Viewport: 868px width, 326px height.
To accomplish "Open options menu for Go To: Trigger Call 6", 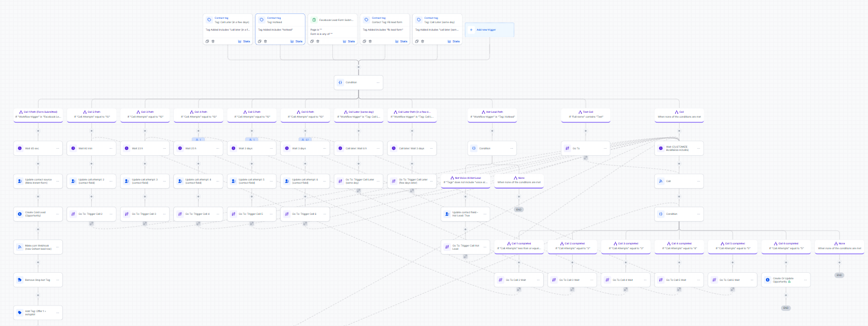I will point(324,214).
